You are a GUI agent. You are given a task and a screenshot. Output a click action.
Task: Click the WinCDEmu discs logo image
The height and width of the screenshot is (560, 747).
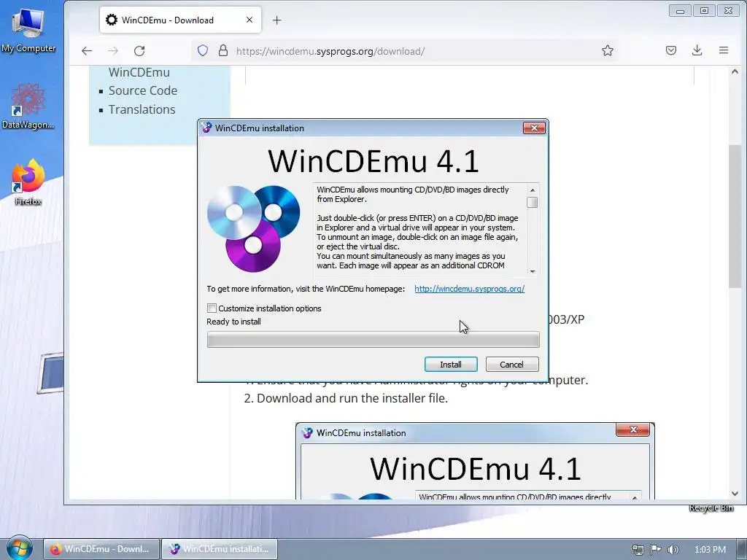point(253,228)
